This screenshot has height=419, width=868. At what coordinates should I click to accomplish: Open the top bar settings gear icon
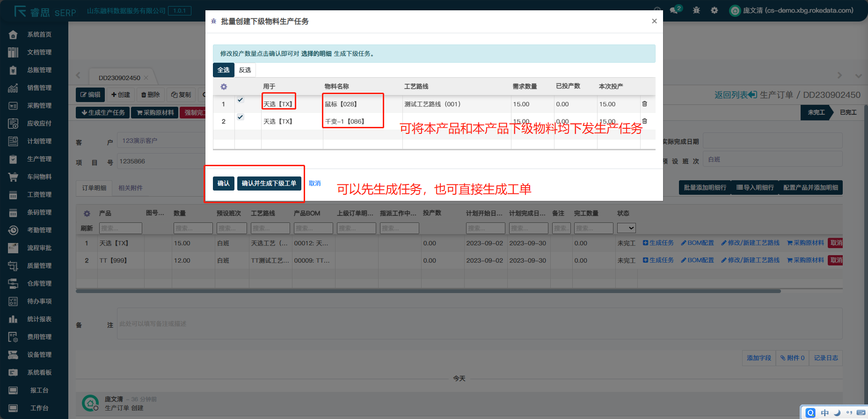714,10
